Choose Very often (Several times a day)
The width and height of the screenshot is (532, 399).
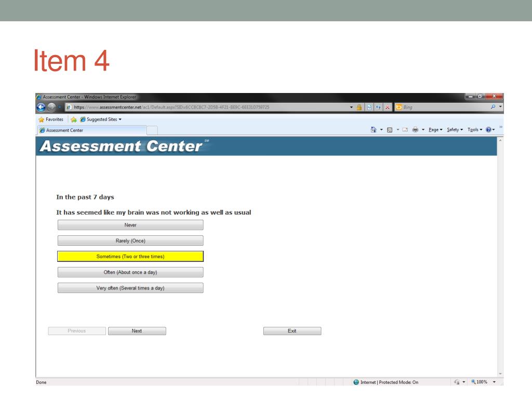tap(130, 288)
